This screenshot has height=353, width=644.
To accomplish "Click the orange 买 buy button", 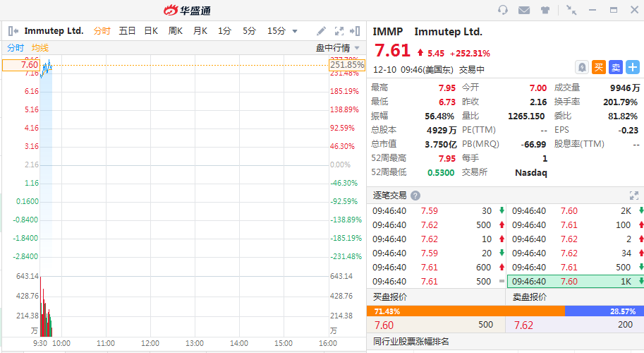I will [599, 67].
